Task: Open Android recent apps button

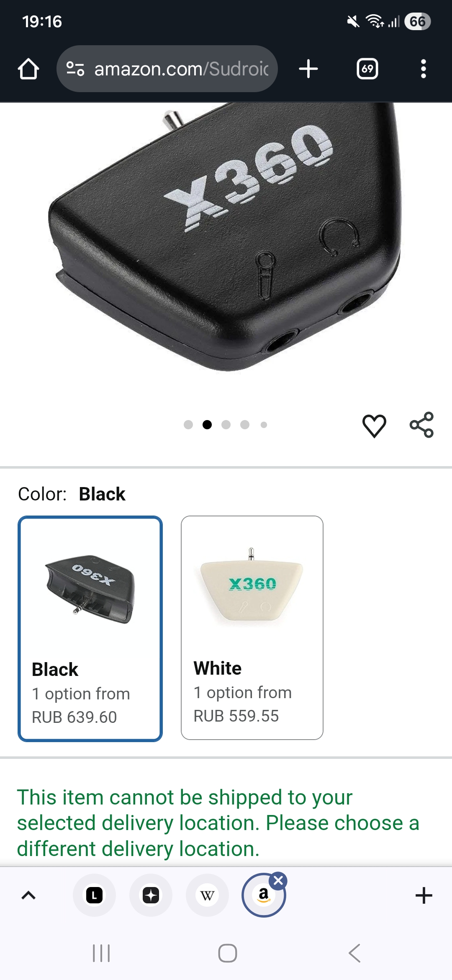Action: pyautogui.click(x=101, y=953)
